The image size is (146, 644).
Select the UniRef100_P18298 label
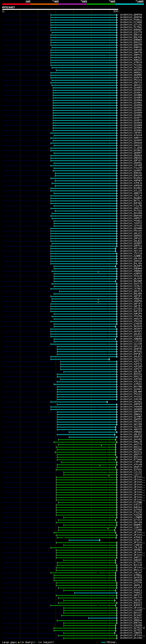tap(131, 515)
